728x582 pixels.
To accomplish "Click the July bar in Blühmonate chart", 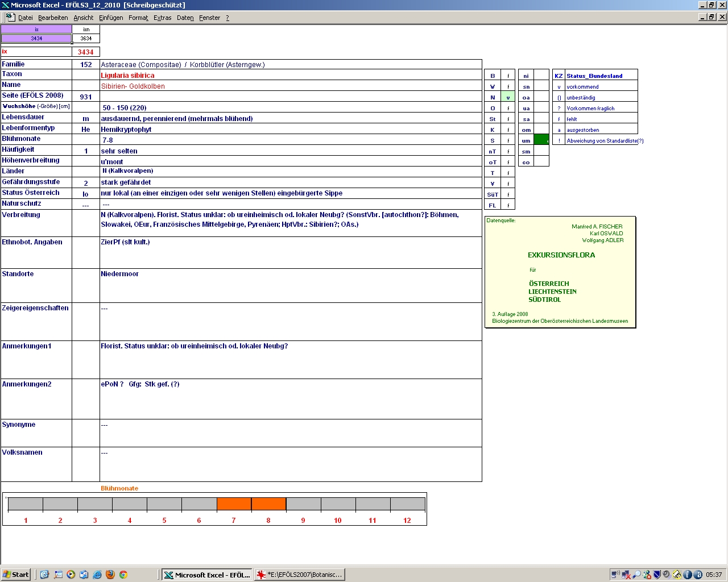I will point(234,504).
